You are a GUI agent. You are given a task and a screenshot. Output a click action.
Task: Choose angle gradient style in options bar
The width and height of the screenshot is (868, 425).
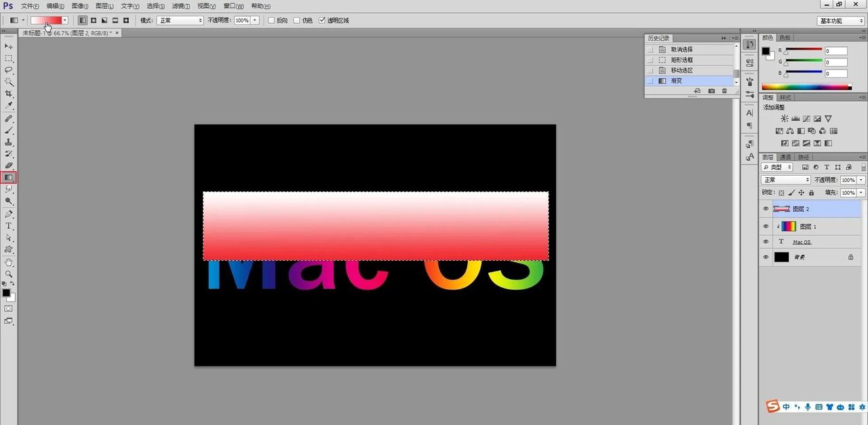tap(104, 20)
